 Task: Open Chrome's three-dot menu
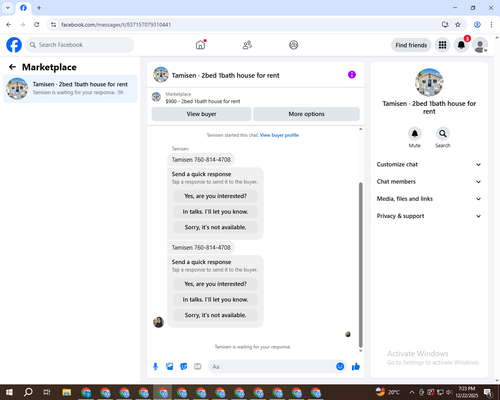(x=491, y=25)
